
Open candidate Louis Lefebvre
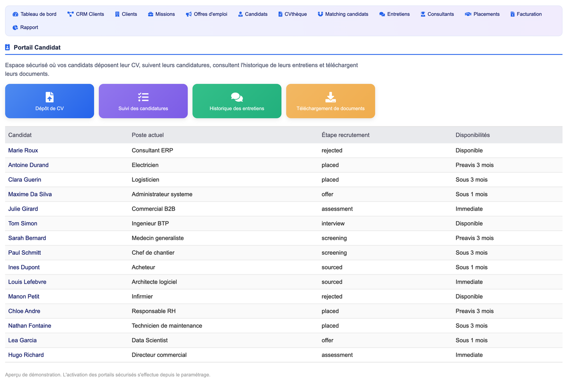[x=27, y=282]
